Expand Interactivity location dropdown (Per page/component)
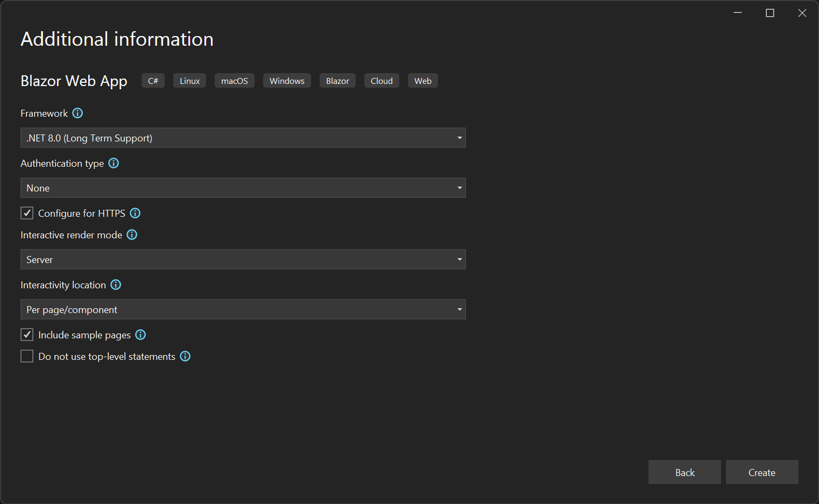The image size is (819, 504). [x=243, y=309]
